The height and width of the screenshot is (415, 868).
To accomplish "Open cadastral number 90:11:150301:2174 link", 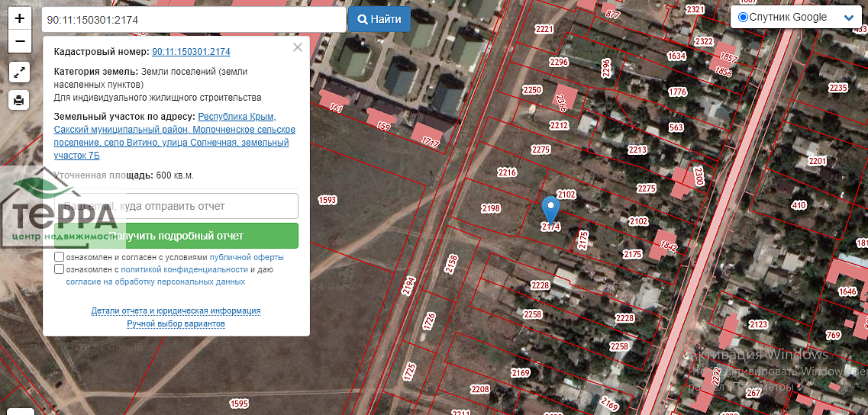I will [x=191, y=52].
